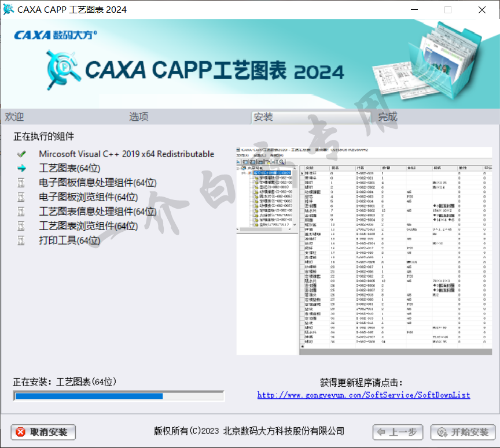This screenshot has width=500, height=448.
Task: Click the 工艺图表浏览组件(64位) label
Action: click(x=89, y=226)
